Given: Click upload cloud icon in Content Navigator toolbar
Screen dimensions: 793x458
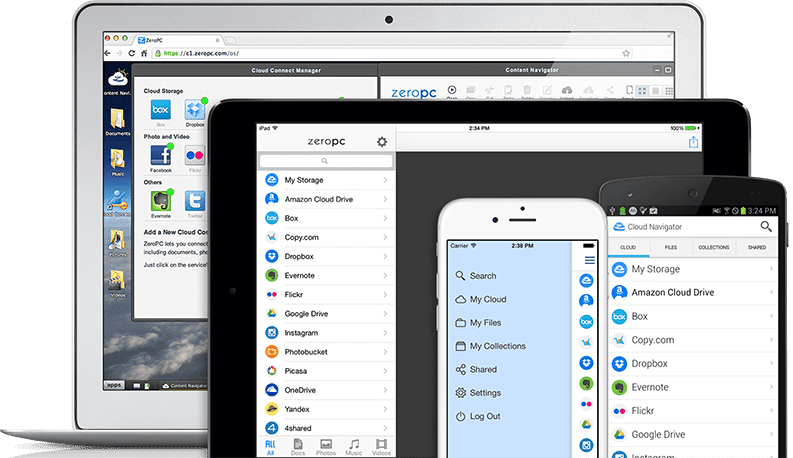Looking at the screenshot, I should coord(567,90).
